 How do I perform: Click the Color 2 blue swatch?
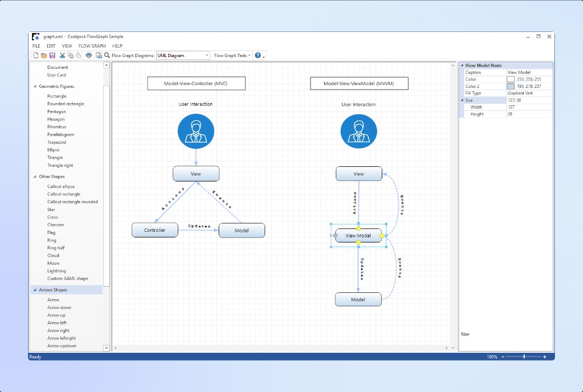pyautogui.click(x=511, y=86)
